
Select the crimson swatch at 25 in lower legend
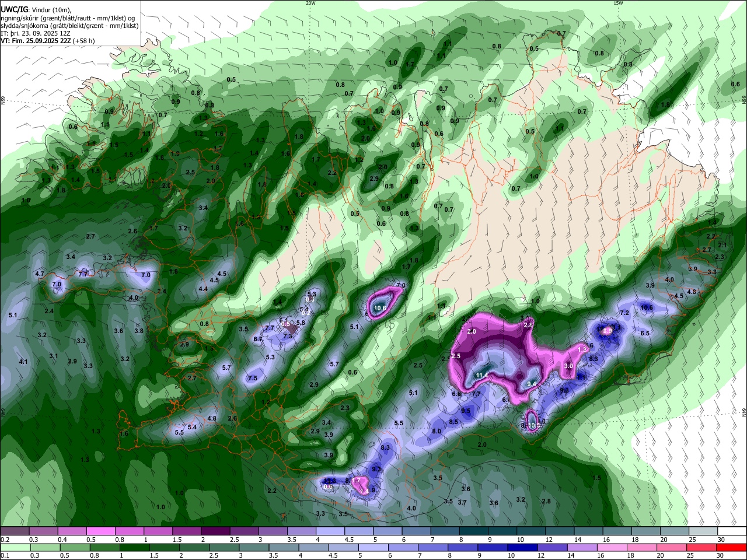[703, 547]
